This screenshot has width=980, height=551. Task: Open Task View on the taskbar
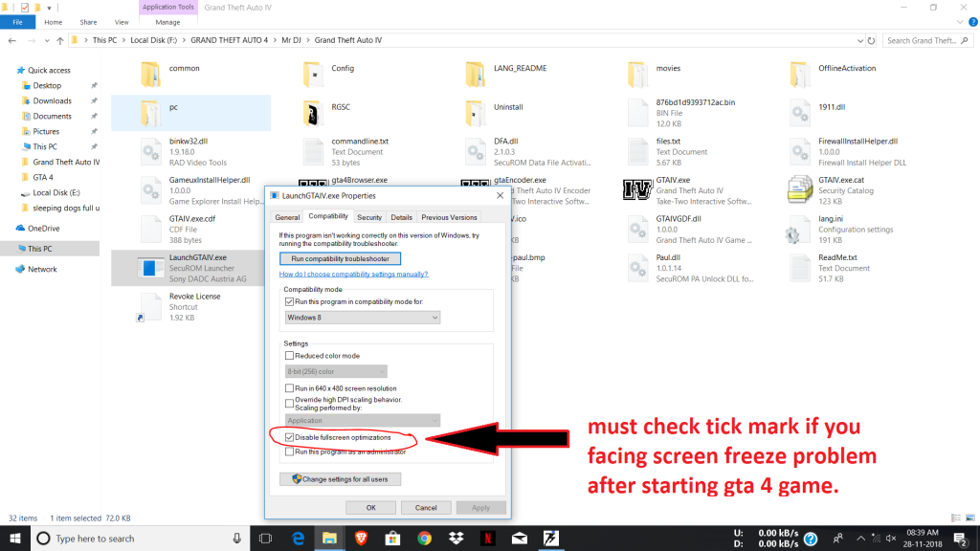click(266, 539)
